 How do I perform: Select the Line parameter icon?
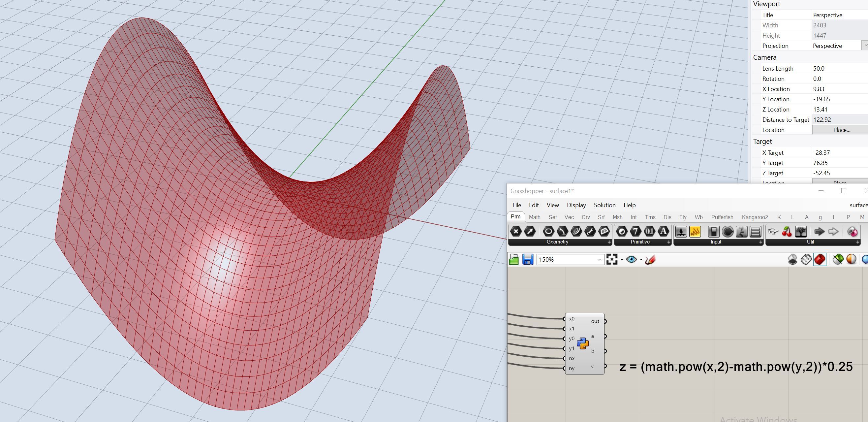coord(590,232)
